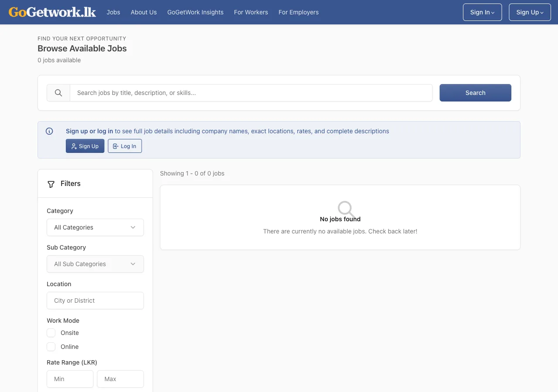
Task: Click the magnifier icon beside search field
Action: (58, 93)
